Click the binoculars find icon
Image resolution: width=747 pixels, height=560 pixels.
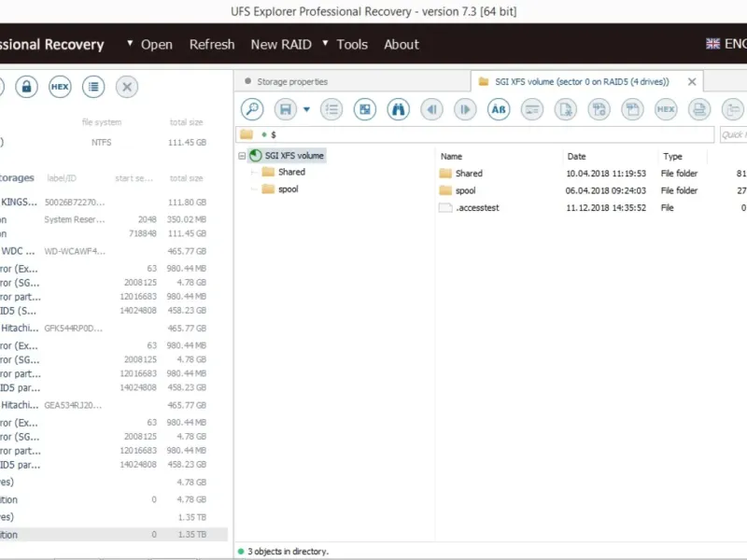(399, 109)
